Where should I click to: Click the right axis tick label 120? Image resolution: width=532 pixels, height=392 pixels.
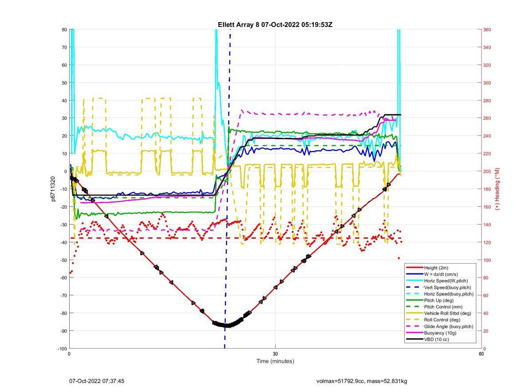coord(487,242)
